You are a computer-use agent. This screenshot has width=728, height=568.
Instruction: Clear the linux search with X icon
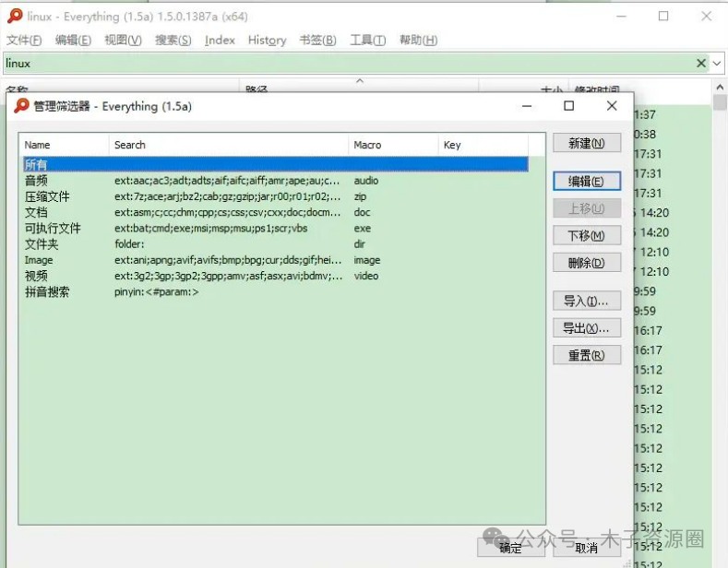point(701,63)
